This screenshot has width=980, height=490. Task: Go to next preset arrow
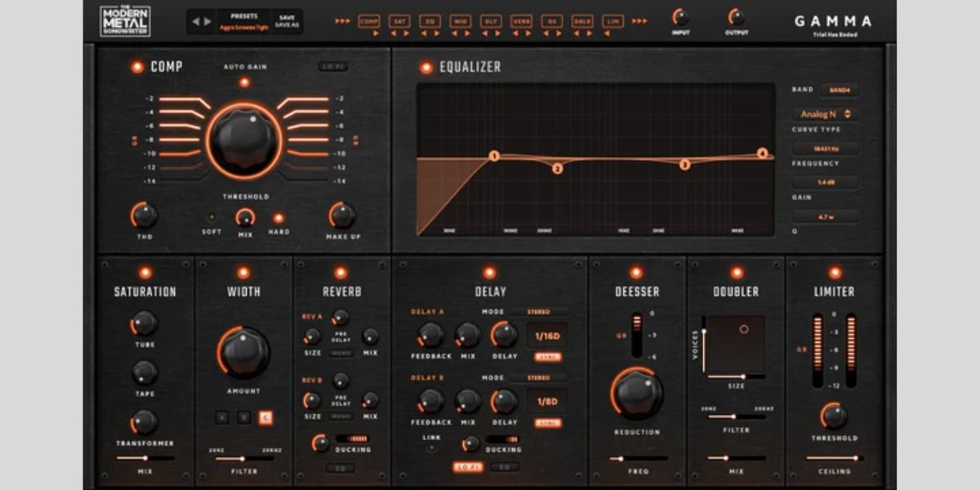[x=208, y=21]
